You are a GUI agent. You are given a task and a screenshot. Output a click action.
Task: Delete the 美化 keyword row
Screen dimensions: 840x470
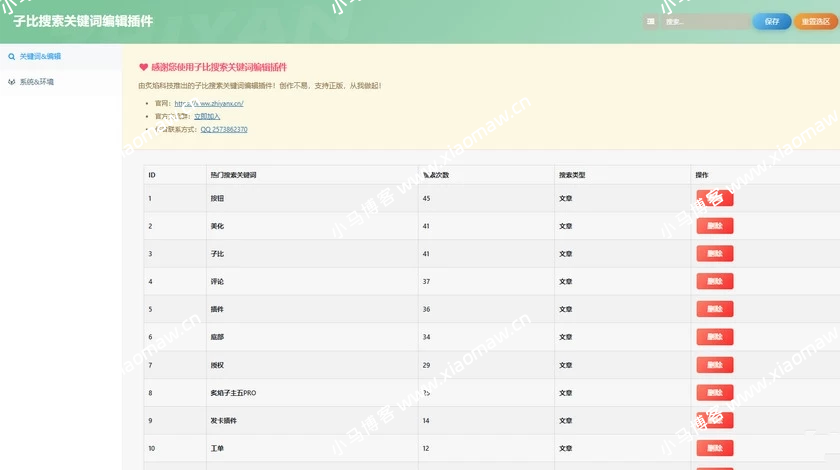point(714,226)
